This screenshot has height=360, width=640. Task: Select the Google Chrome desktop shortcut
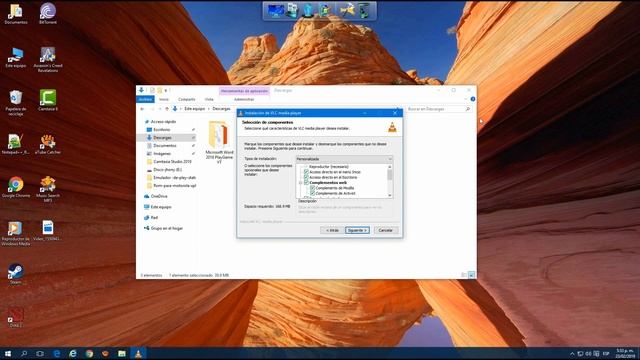point(16,187)
